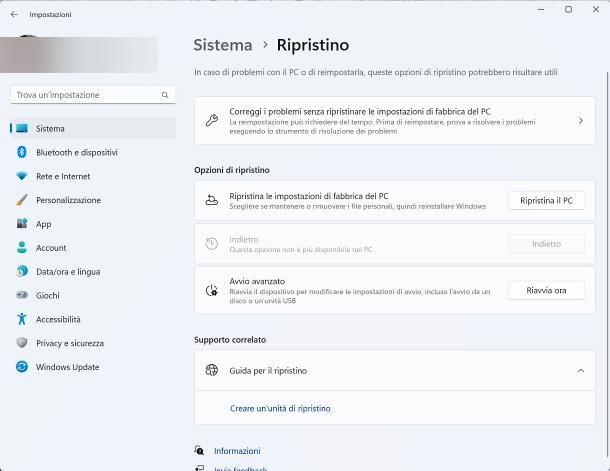Click the Accessibilità figure icon
Image resolution: width=610 pixels, height=471 pixels.
(x=22, y=319)
